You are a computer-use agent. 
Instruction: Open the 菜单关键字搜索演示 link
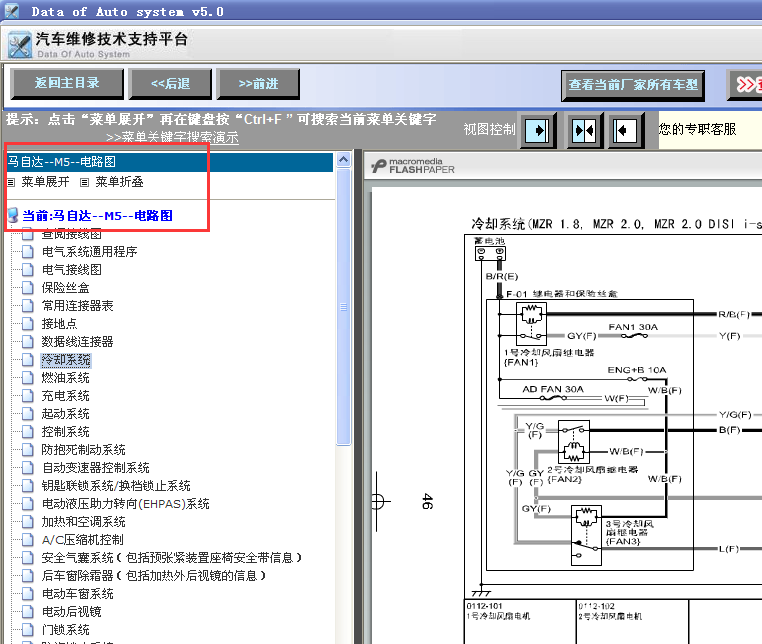[x=173, y=138]
